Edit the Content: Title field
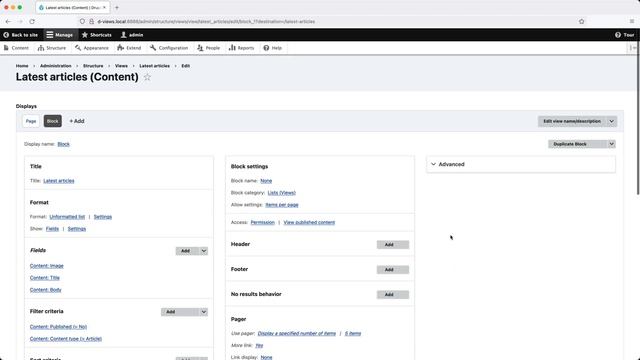 tap(45, 278)
